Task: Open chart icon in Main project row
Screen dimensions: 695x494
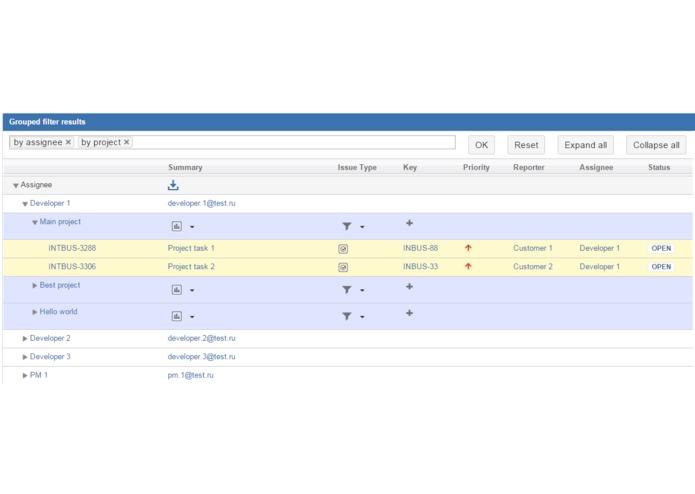Action: (x=177, y=226)
